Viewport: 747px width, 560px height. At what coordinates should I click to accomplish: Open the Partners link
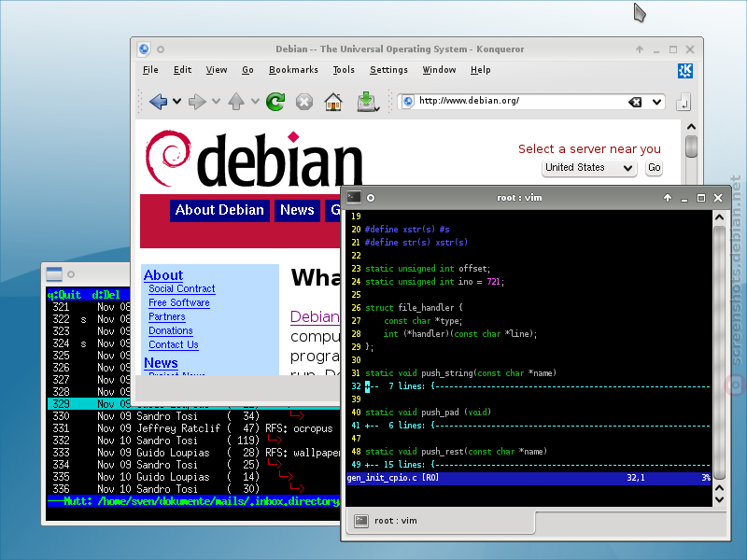point(167,316)
